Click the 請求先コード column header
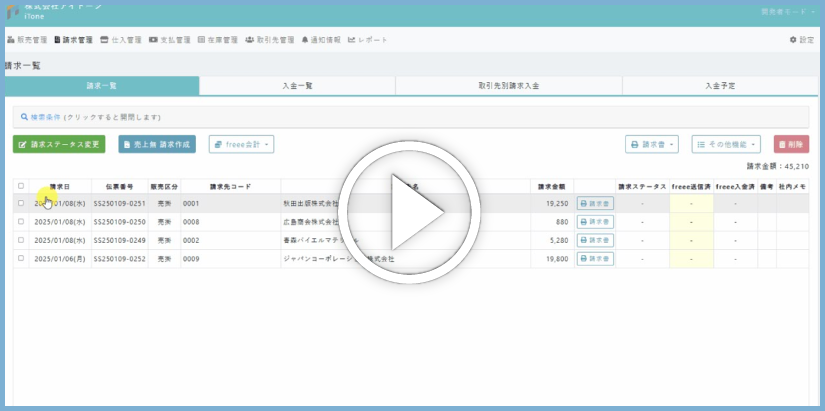This screenshot has height=411, width=825. coord(230,186)
